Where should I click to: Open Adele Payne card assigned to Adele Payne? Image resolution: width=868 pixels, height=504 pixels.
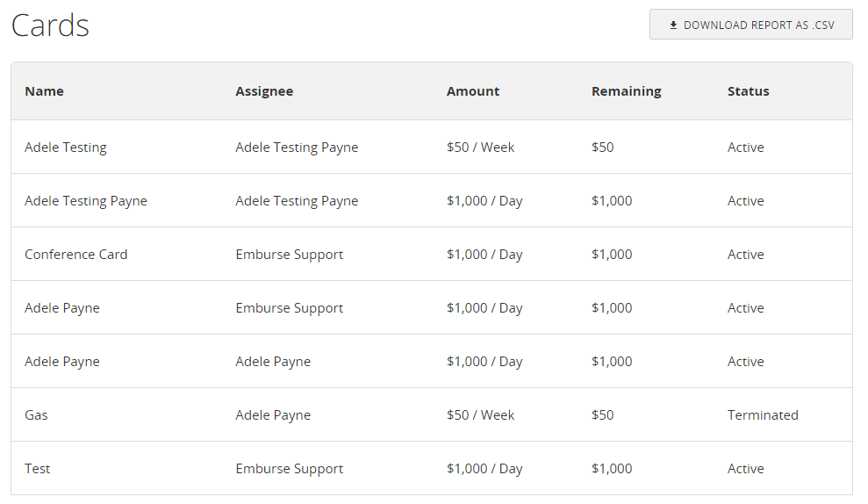tap(432, 361)
